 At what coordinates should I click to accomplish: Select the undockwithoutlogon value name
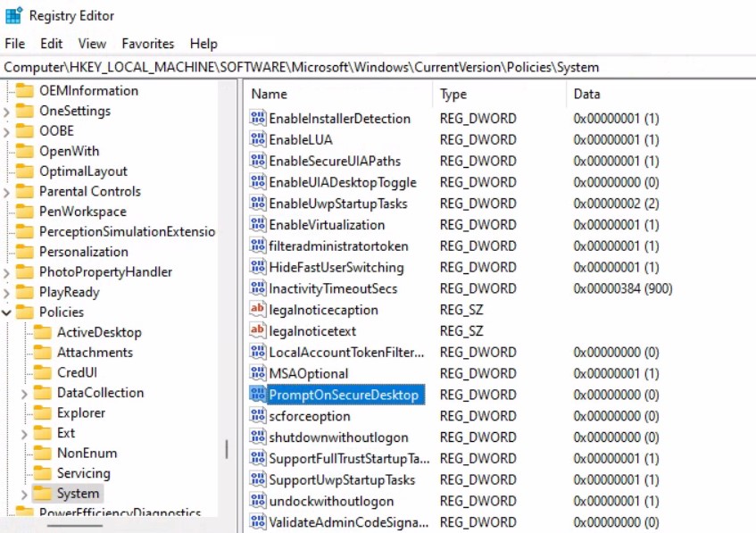pyautogui.click(x=331, y=501)
